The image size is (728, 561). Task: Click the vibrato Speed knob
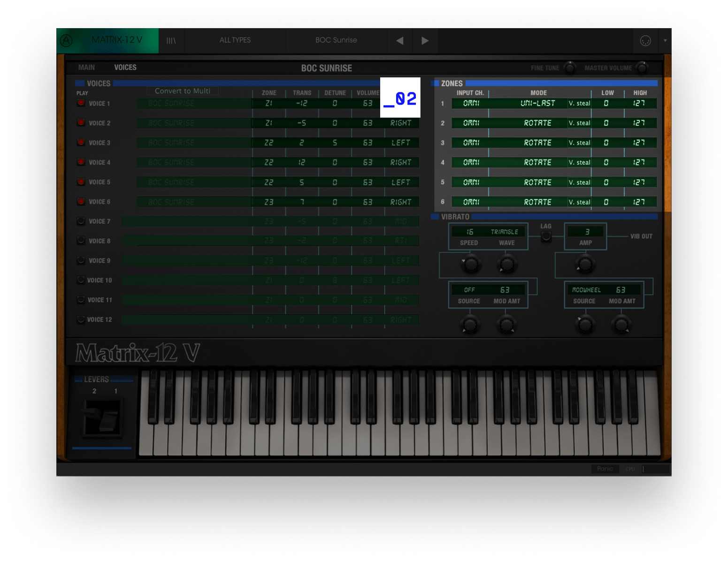click(471, 264)
